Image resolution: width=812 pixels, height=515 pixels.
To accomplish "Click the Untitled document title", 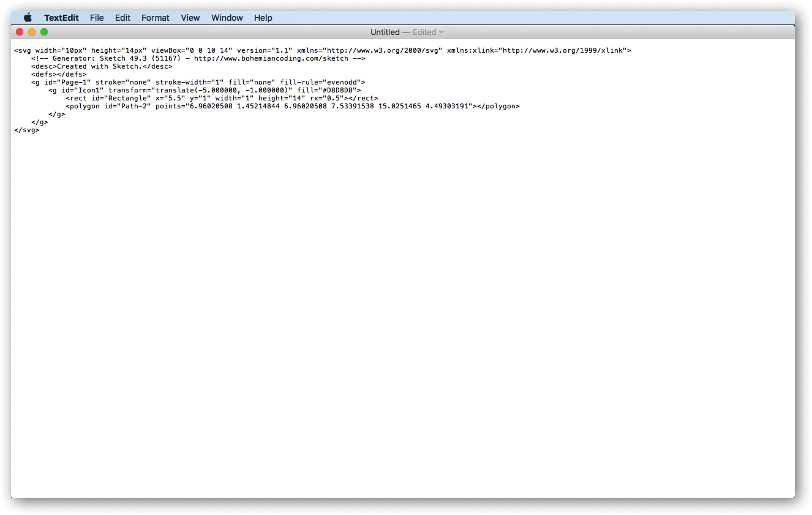I will tap(385, 32).
